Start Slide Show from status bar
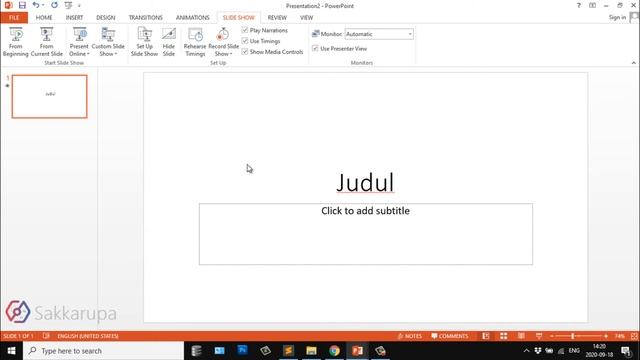 pos(539,336)
